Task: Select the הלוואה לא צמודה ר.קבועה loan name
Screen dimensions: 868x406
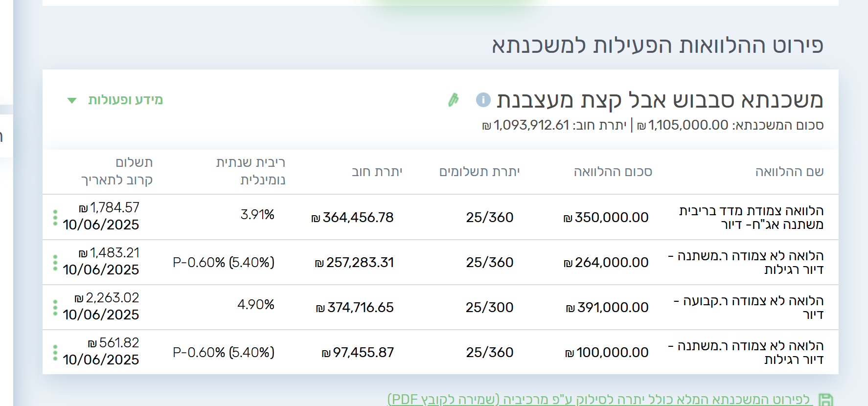Action: (x=749, y=307)
